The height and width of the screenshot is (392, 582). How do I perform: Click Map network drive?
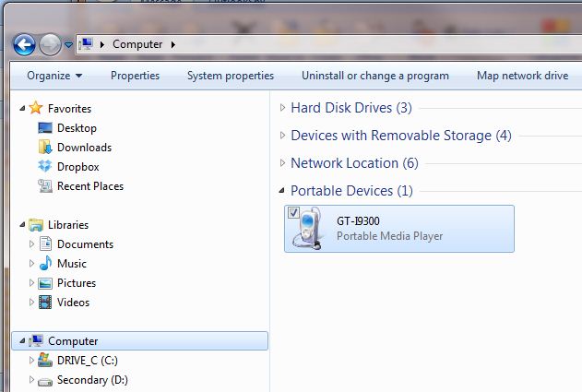pos(523,76)
